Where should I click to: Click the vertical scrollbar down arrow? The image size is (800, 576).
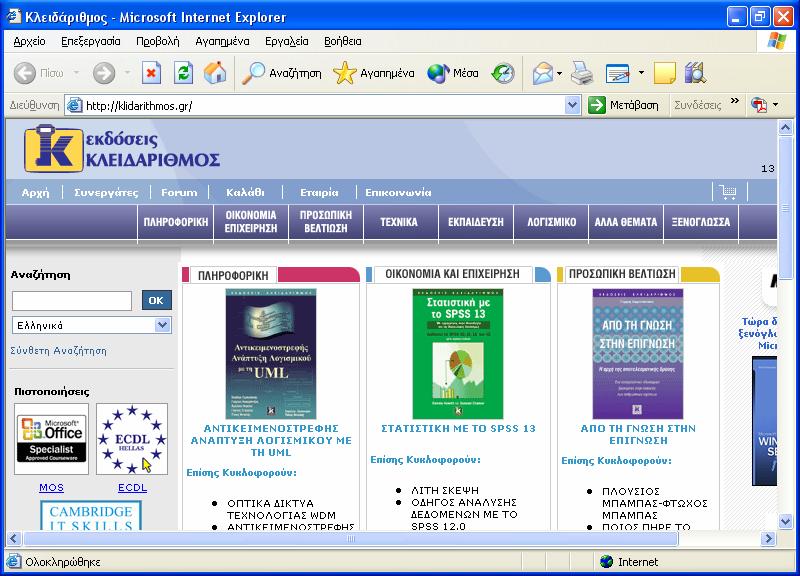[x=786, y=521]
